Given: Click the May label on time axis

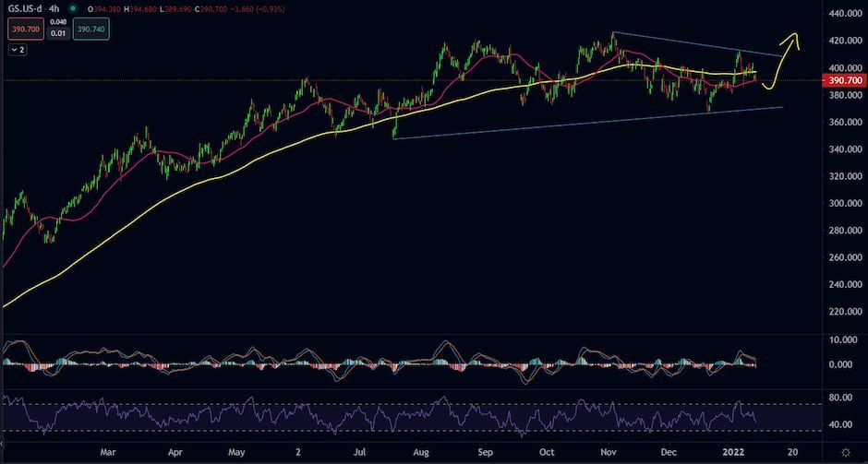Looking at the screenshot, I should [x=236, y=452].
